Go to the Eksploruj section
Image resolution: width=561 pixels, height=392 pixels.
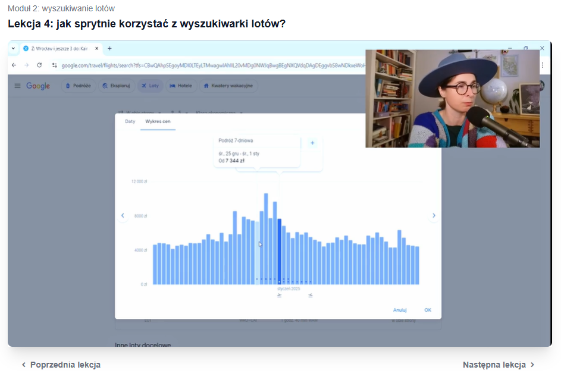(x=116, y=86)
